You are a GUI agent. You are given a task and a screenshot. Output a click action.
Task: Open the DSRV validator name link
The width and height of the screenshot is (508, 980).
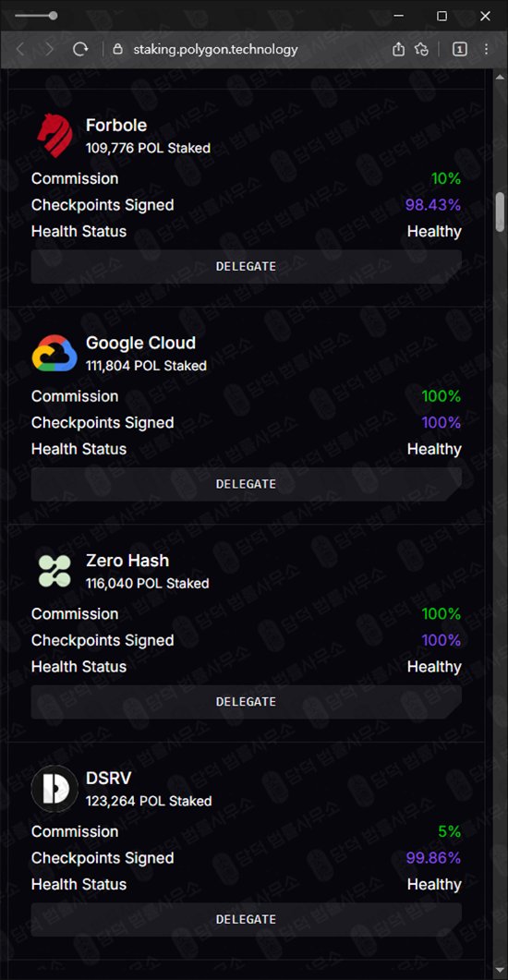click(109, 778)
